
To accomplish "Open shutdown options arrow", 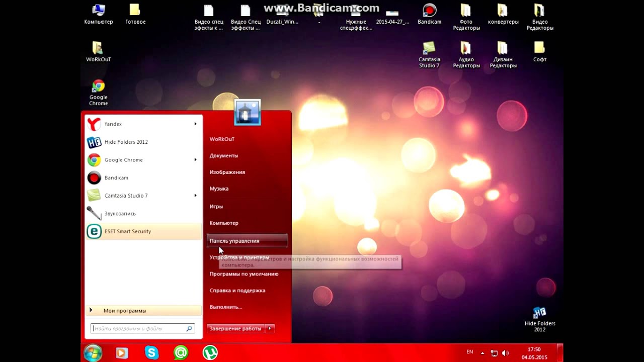I will 270,328.
